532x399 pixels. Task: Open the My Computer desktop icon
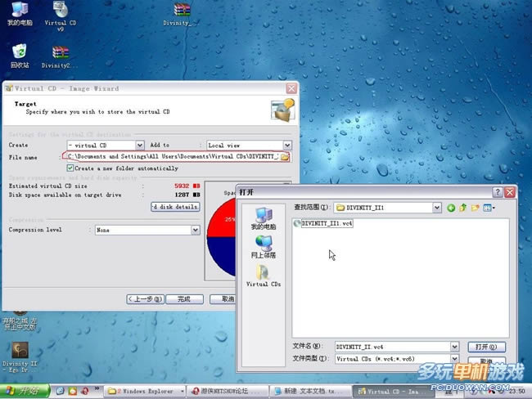20,14
